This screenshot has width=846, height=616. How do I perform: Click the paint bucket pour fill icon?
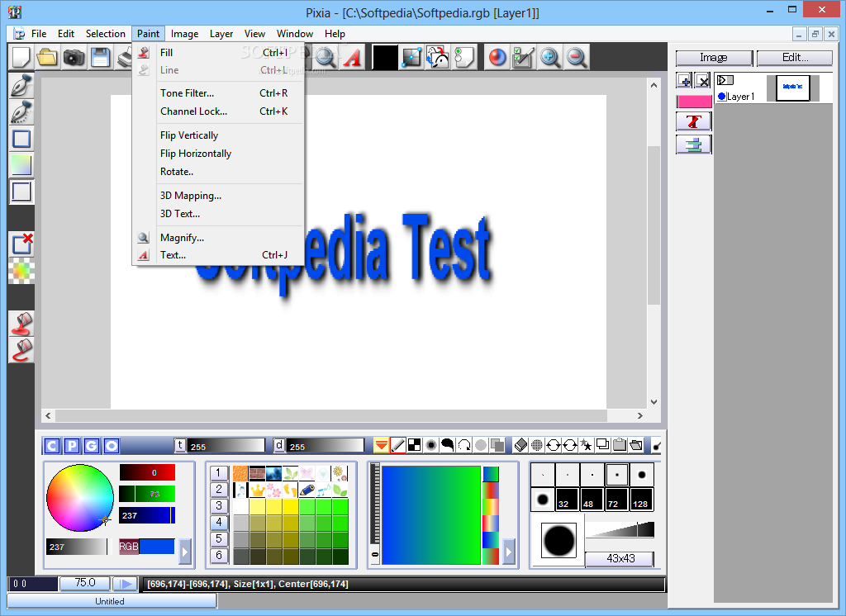click(x=21, y=324)
